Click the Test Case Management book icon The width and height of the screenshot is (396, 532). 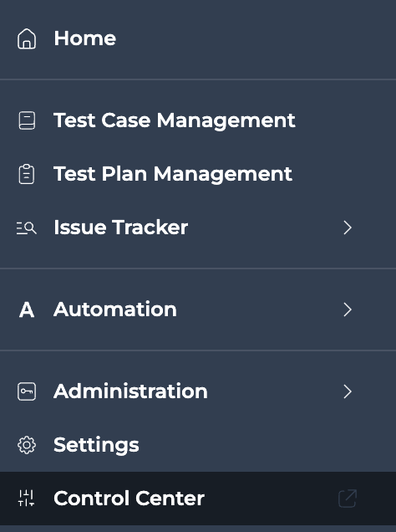(27, 120)
